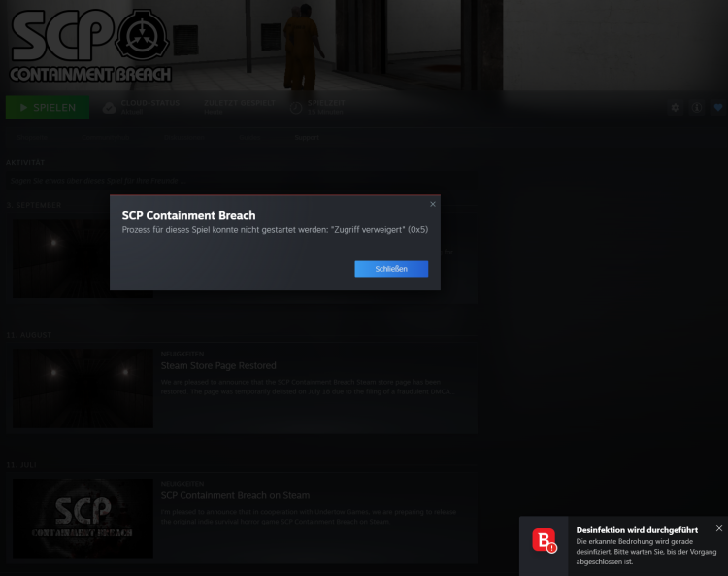
Task: Click the SCP Containment Breach banner logo
Action: pyautogui.click(x=90, y=46)
